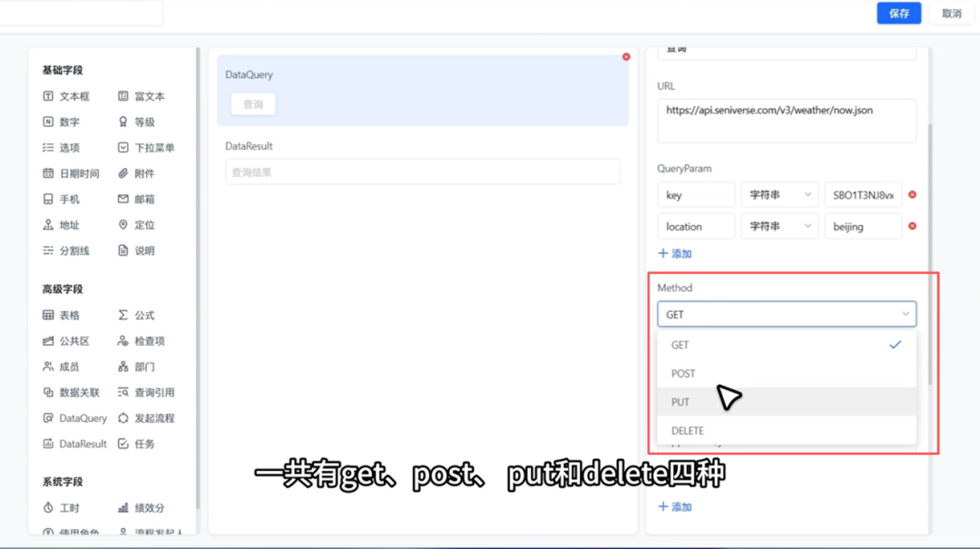
Task: Choose PUT in Method list
Action: tap(787, 401)
